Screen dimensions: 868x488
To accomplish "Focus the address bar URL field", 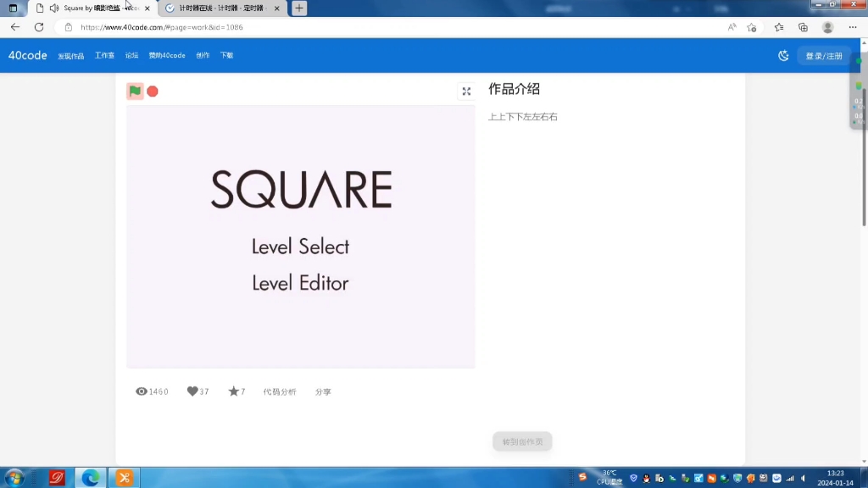I will (x=387, y=27).
